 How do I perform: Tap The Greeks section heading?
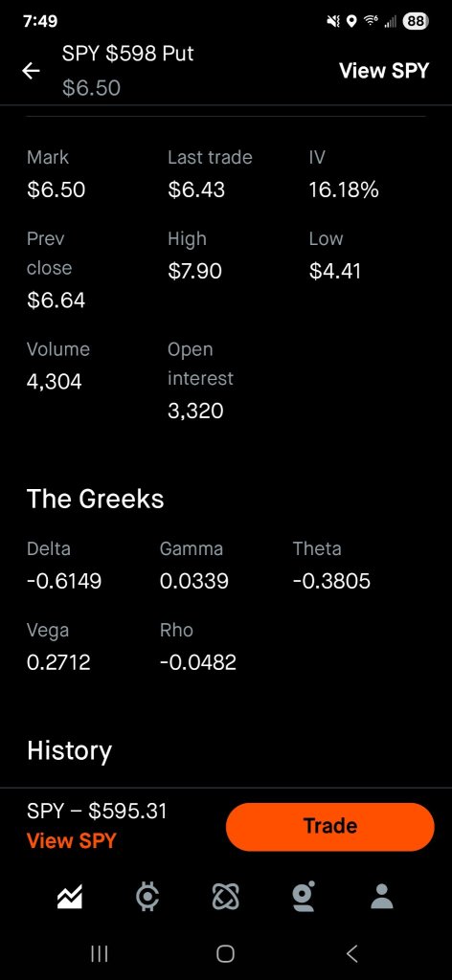pyautogui.click(x=95, y=500)
